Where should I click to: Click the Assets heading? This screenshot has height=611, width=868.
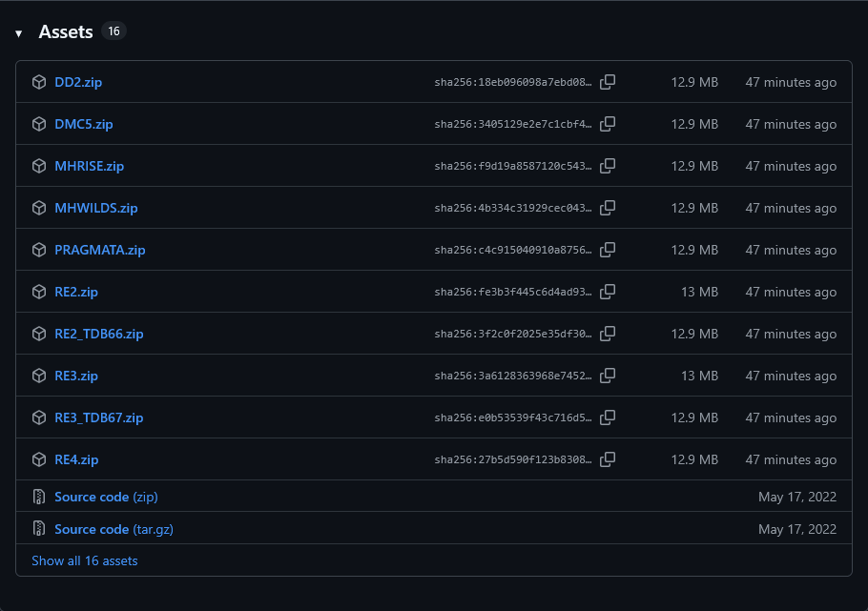coord(66,31)
